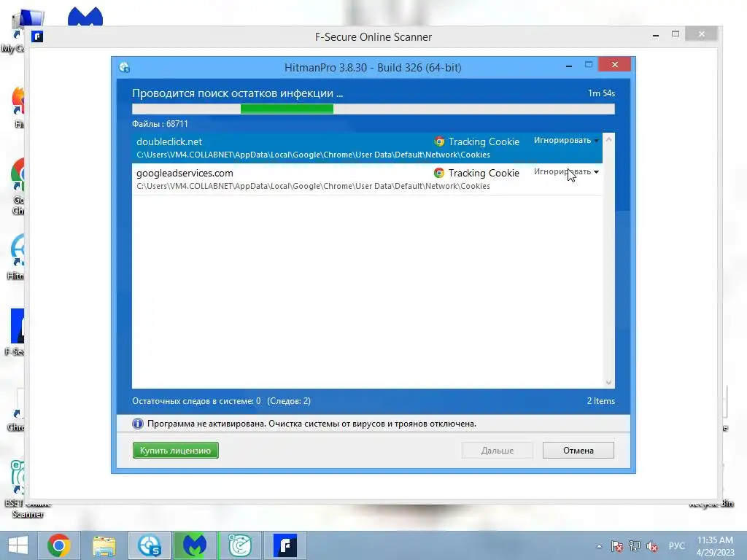This screenshot has height=560, width=747.
Task: Click the Action Center flag tray icon
Action: (617, 545)
